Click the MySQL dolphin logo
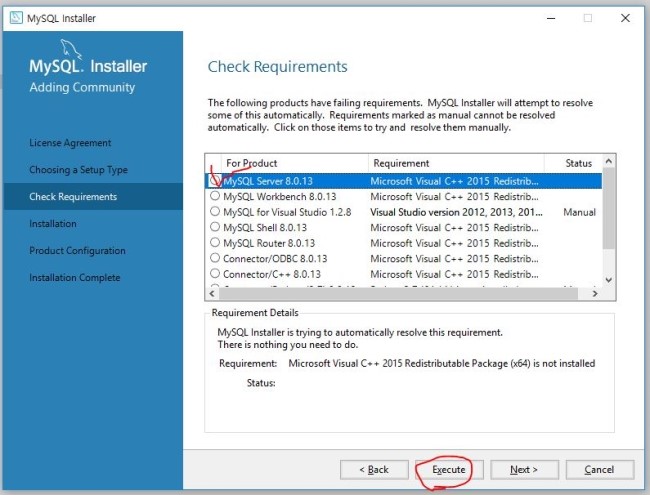 pos(70,49)
